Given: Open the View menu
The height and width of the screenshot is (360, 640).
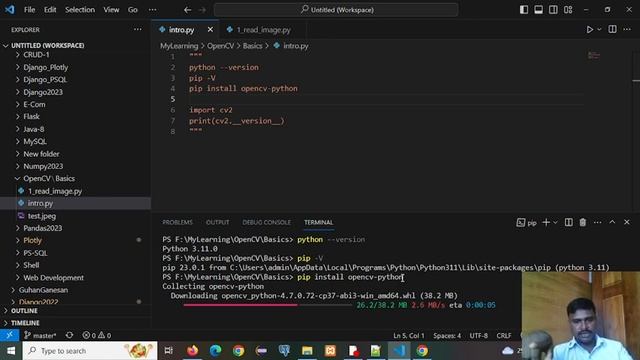Looking at the screenshot, I should 111,10.
